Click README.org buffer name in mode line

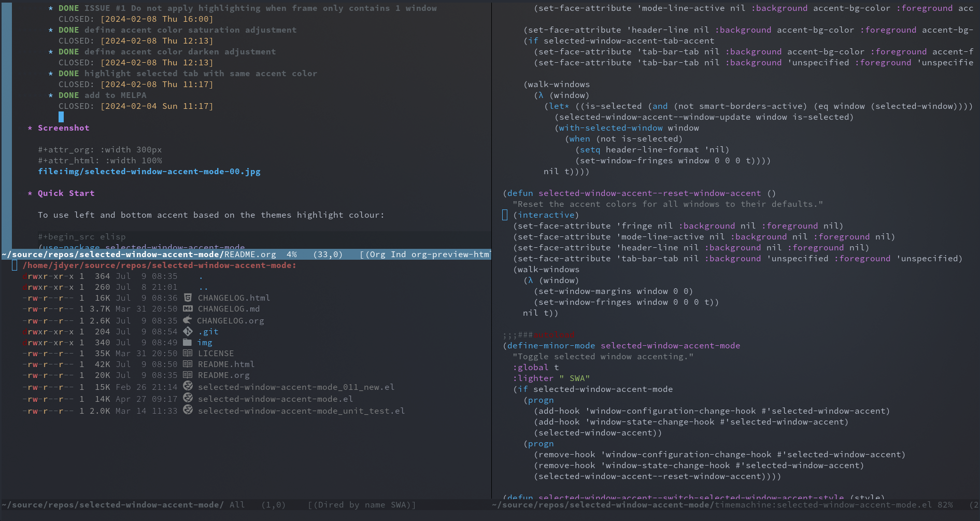pos(250,255)
